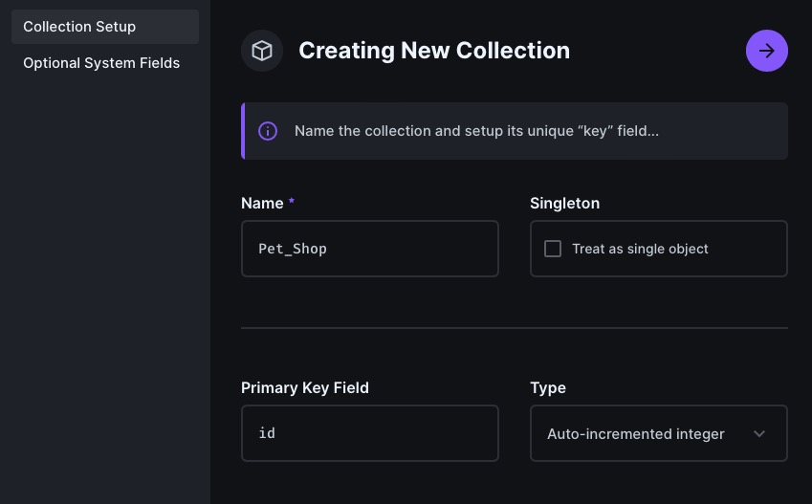Screen dimensions: 812x504
Task: Click the Primary Key Field input with id
Action: [x=370, y=433]
